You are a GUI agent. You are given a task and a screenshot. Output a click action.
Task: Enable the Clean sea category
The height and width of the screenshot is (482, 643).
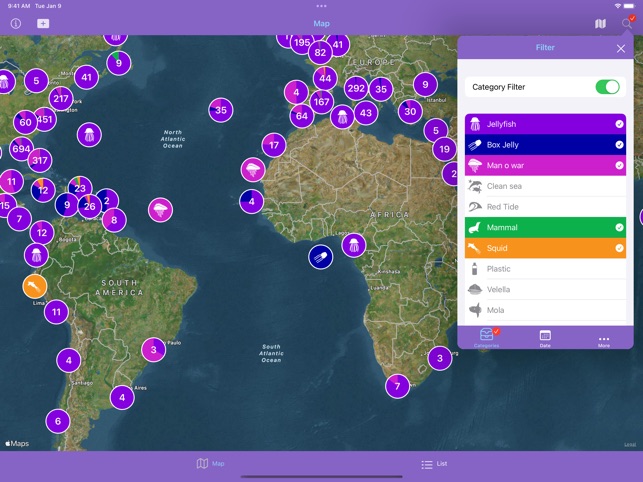tap(545, 186)
